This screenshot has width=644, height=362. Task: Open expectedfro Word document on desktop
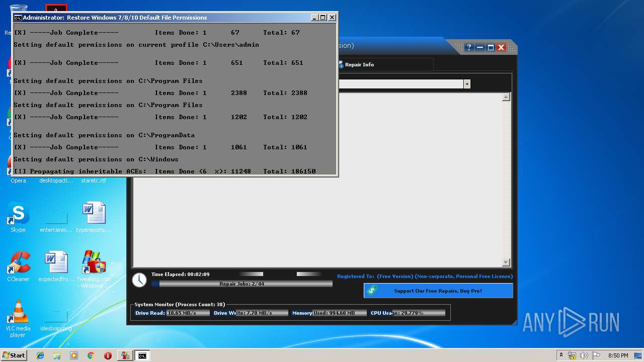click(x=56, y=266)
